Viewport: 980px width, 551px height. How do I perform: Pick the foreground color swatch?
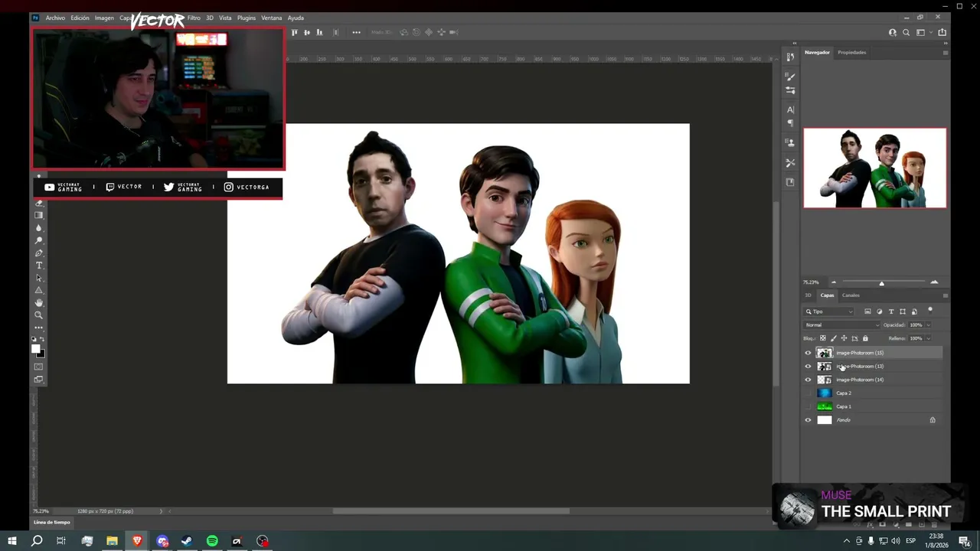click(35, 349)
